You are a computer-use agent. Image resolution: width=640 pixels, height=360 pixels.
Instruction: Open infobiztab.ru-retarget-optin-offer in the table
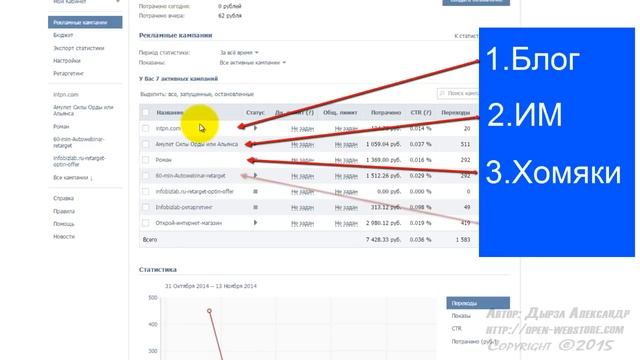[x=195, y=191]
